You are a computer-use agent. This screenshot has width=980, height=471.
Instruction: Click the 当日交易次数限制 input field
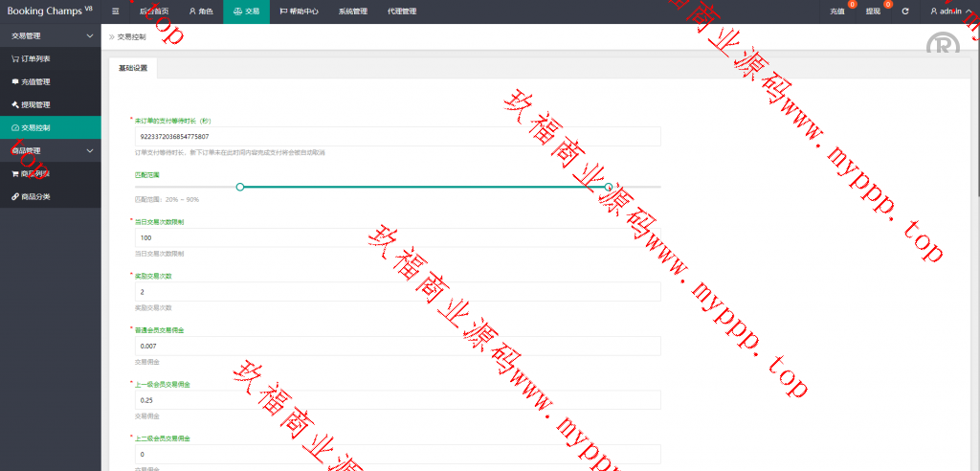[x=397, y=237]
